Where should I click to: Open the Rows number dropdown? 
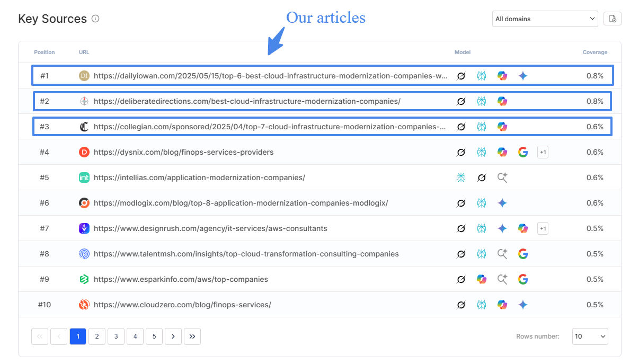tap(590, 336)
